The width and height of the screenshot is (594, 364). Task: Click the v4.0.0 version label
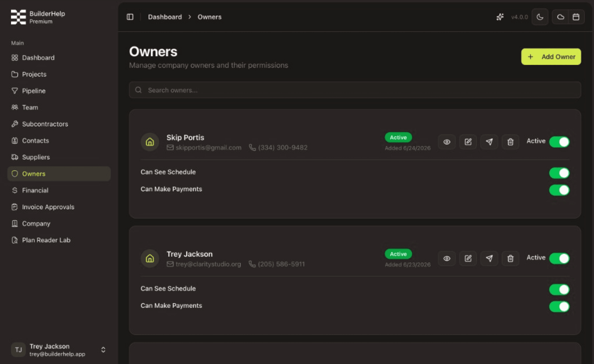520,17
